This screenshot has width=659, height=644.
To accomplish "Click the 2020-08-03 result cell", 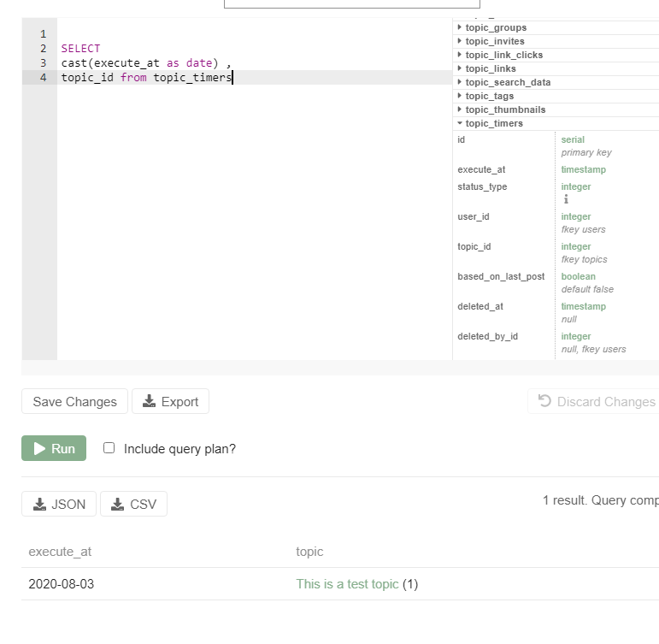I will pyautogui.click(x=62, y=584).
